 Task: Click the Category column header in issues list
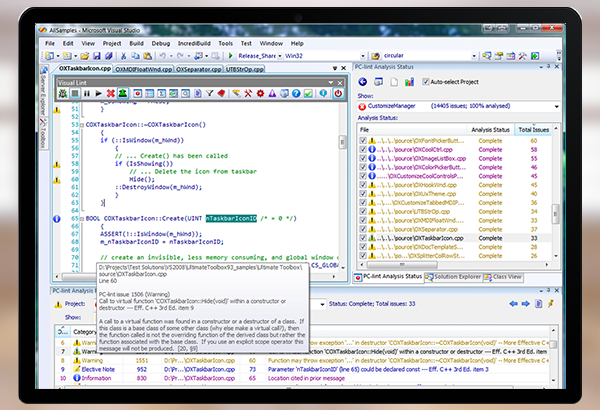83,332
